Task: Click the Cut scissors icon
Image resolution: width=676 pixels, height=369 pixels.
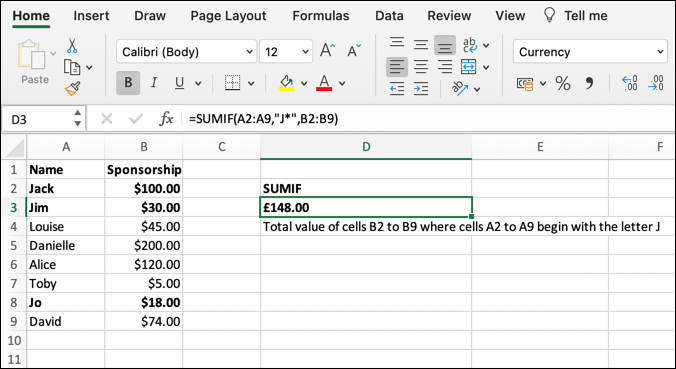Action: (72, 45)
